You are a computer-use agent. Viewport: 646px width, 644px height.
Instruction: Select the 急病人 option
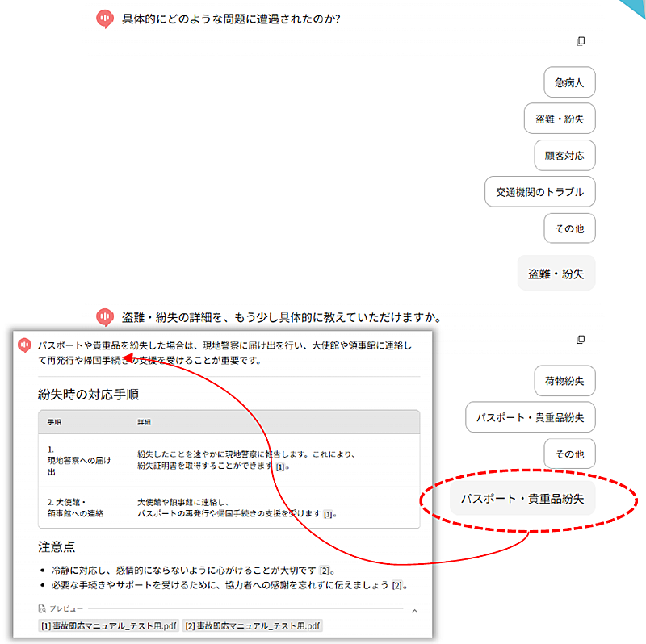tap(568, 82)
